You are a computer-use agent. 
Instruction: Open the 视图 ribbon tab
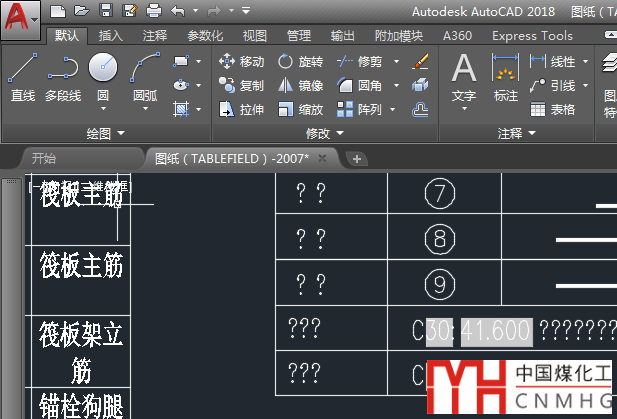255,36
